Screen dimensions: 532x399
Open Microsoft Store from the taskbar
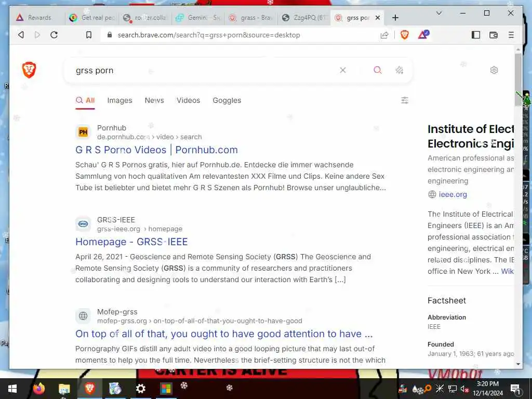166,389
